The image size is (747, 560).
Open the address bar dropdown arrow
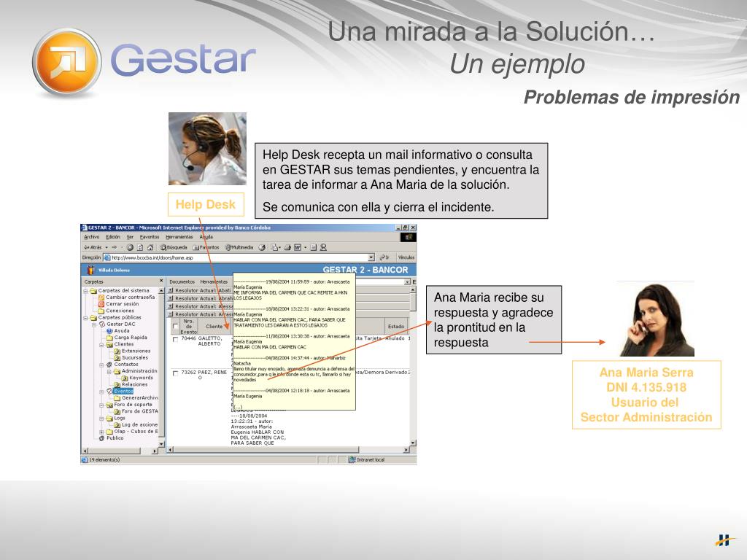click(371, 257)
